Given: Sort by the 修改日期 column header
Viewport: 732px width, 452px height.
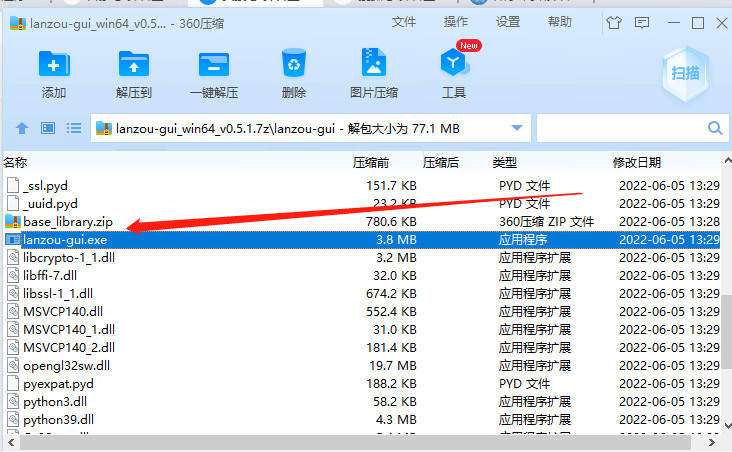Looking at the screenshot, I should tap(637, 162).
